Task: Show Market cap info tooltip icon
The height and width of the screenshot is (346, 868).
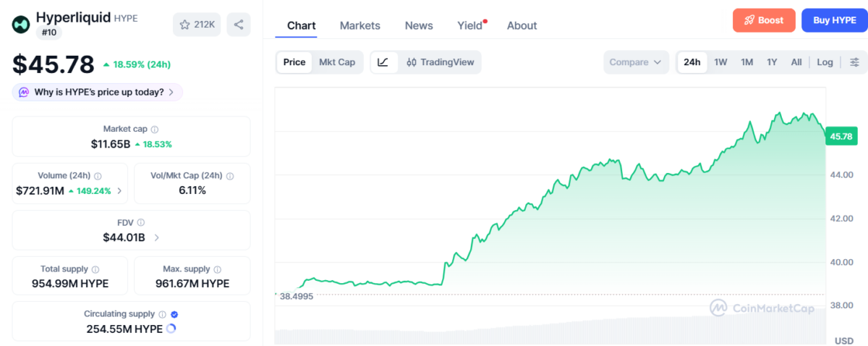Action: [x=155, y=129]
